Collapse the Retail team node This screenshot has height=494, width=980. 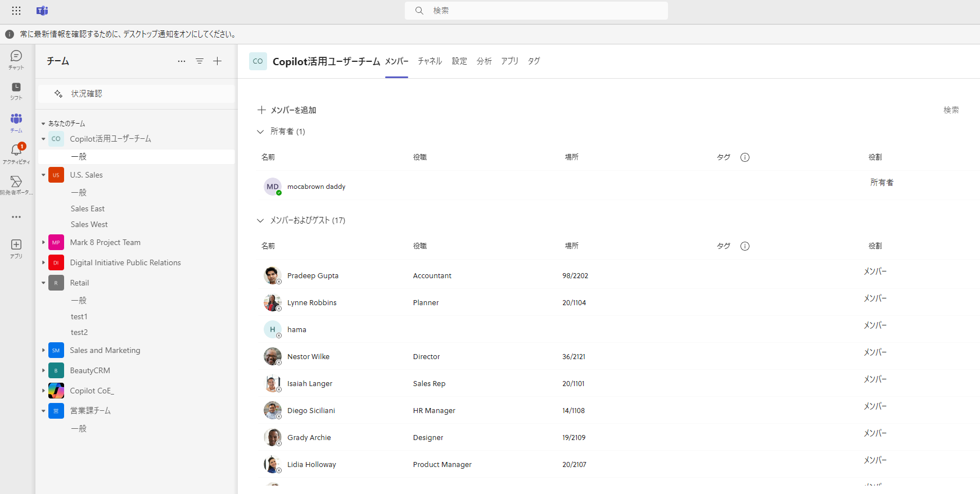click(x=43, y=283)
